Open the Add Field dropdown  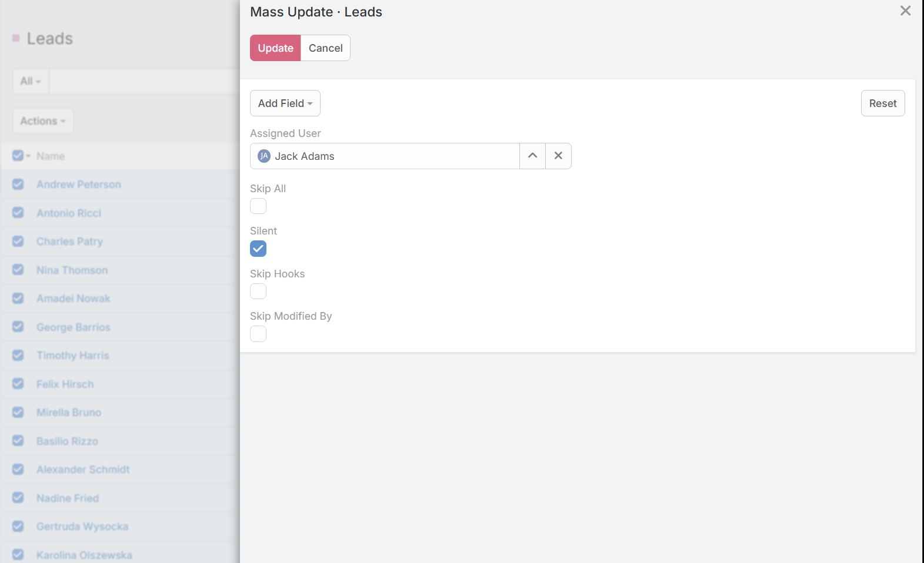(x=285, y=103)
